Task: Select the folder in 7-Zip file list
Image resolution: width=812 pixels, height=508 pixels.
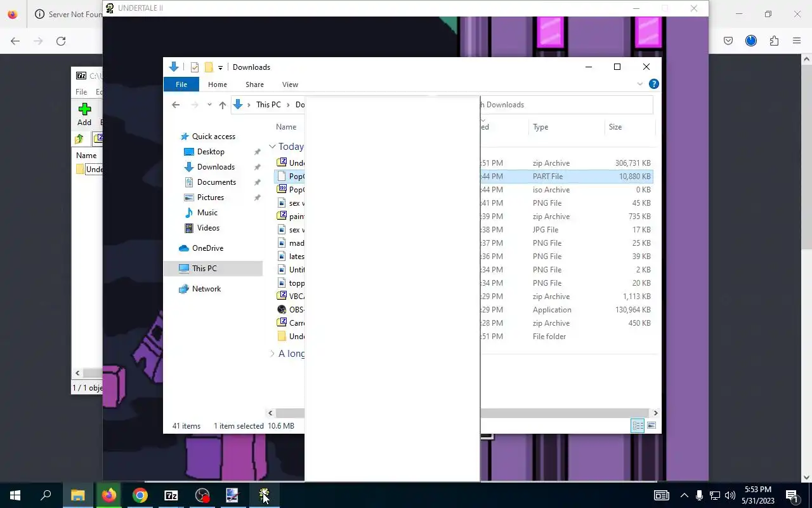Action: coord(89,170)
